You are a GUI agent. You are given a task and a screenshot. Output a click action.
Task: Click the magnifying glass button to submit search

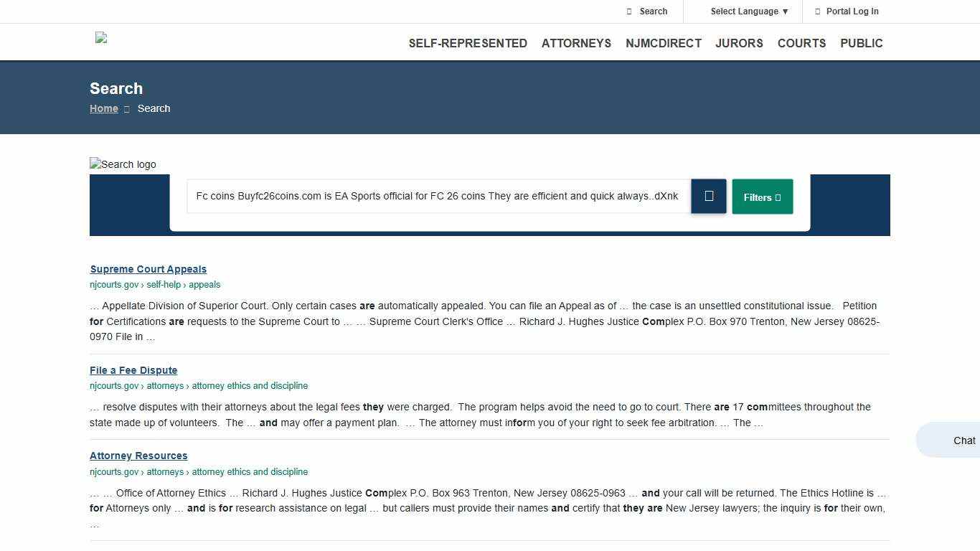click(708, 196)
